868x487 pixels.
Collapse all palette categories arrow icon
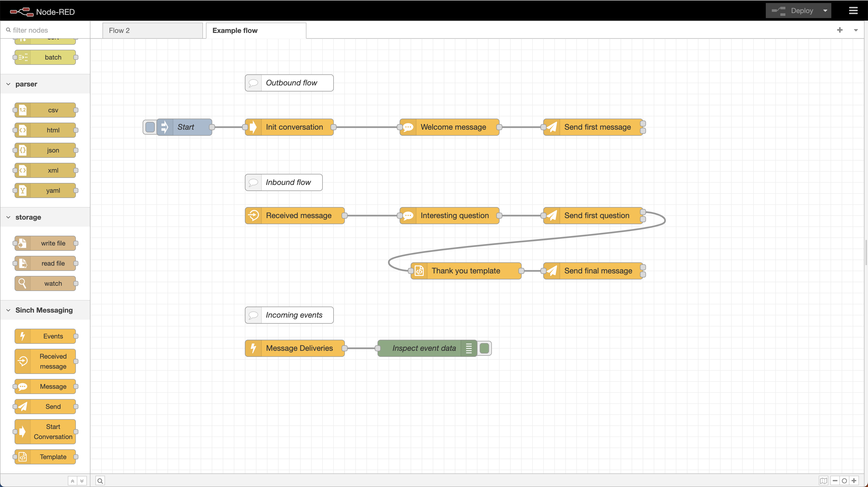pyautogui.click(x=72, y=481)
